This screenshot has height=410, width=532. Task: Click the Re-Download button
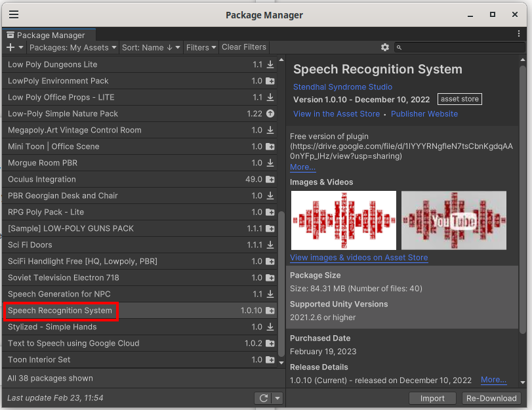[x=491, y=398]
